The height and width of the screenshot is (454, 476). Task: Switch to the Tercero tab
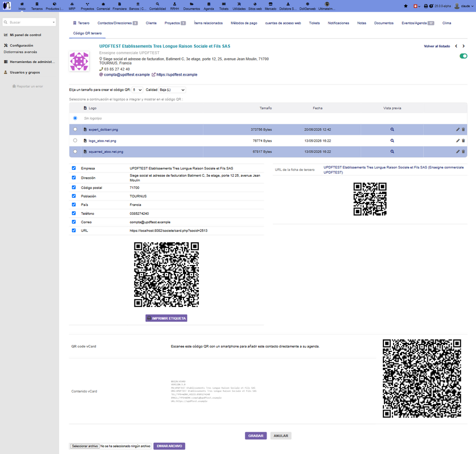pos(81,23)
